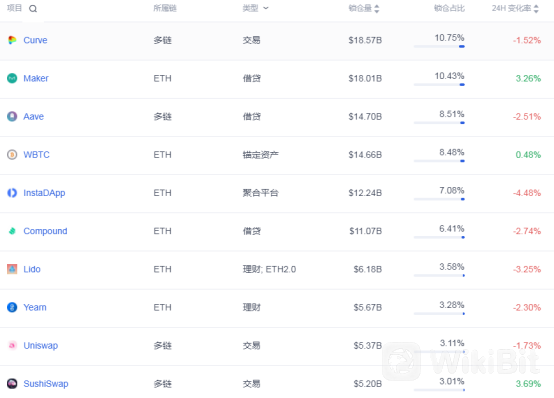The height and width of the screenshot is (398, 554).
Task: Click the Aave ghost logo icon
Action: (x=12, y=116)
